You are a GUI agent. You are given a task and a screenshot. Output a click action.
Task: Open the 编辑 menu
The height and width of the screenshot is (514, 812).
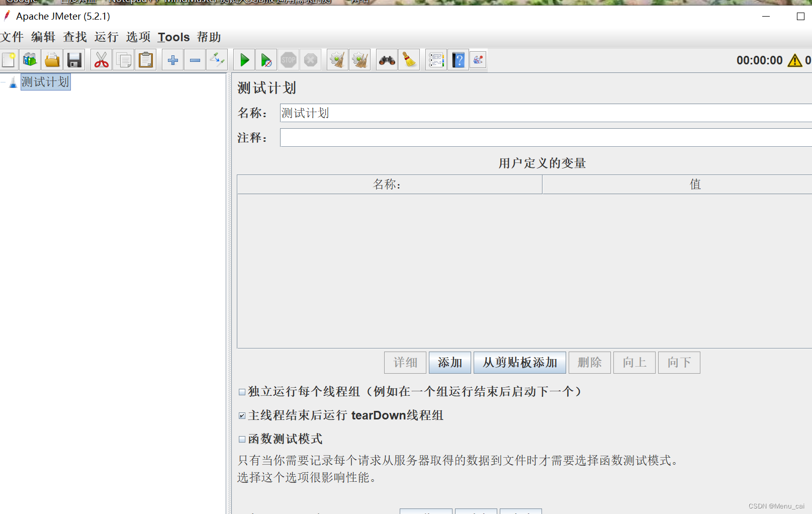point(43,37)
